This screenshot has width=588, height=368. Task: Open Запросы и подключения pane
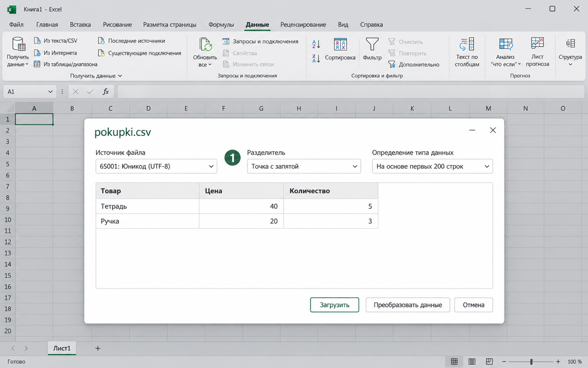click(x=260, y=41)
